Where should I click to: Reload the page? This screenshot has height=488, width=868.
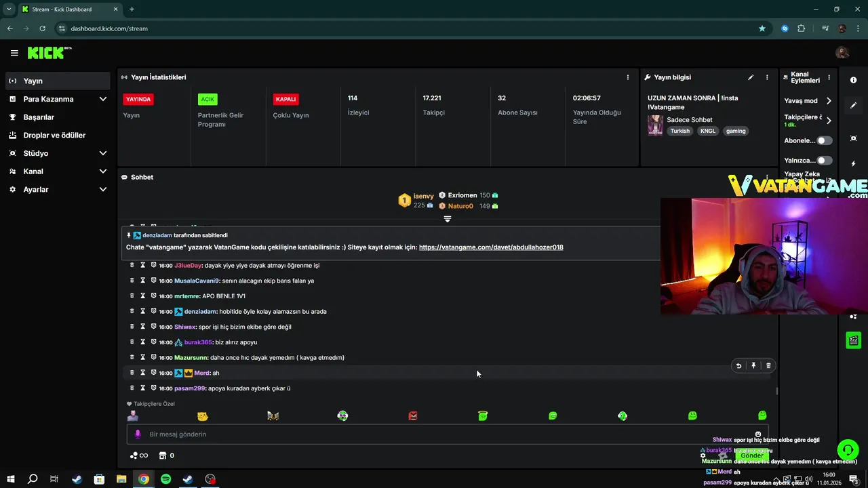click(x=42, y=28)
